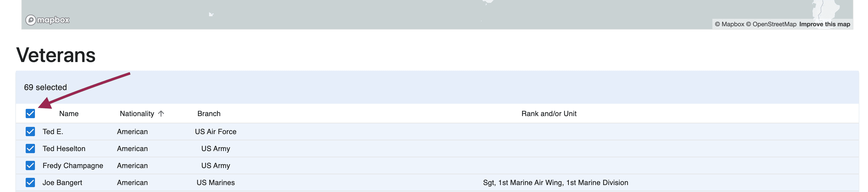Click the Fredy Champagne name cell
The width and height of the screenshot is (868, 192).
coord(73,166)
